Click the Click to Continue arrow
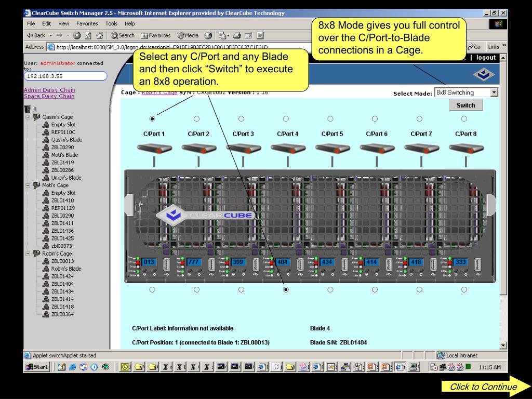 click(486, 387)
